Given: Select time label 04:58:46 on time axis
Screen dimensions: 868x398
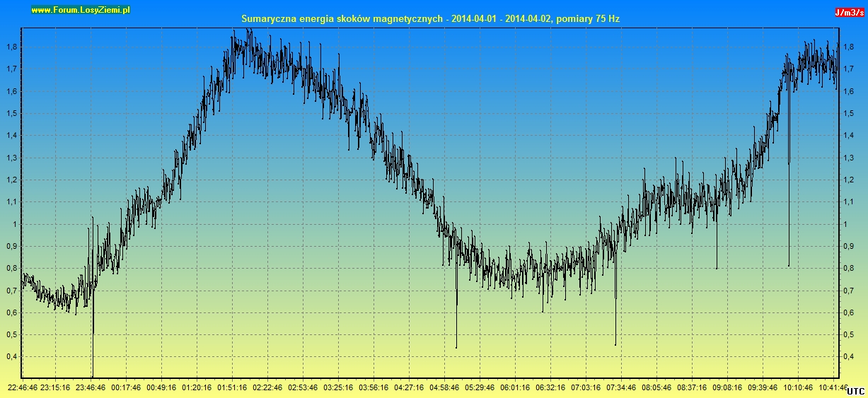Looking at the screenshot, I should [x=444, y=387].
